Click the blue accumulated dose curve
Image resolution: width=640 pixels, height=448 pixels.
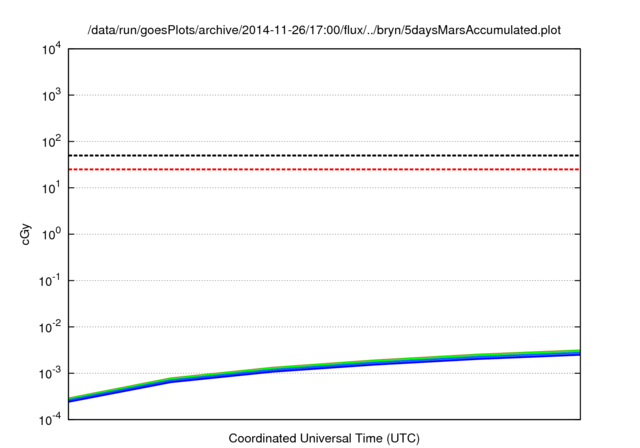[324, 367]
